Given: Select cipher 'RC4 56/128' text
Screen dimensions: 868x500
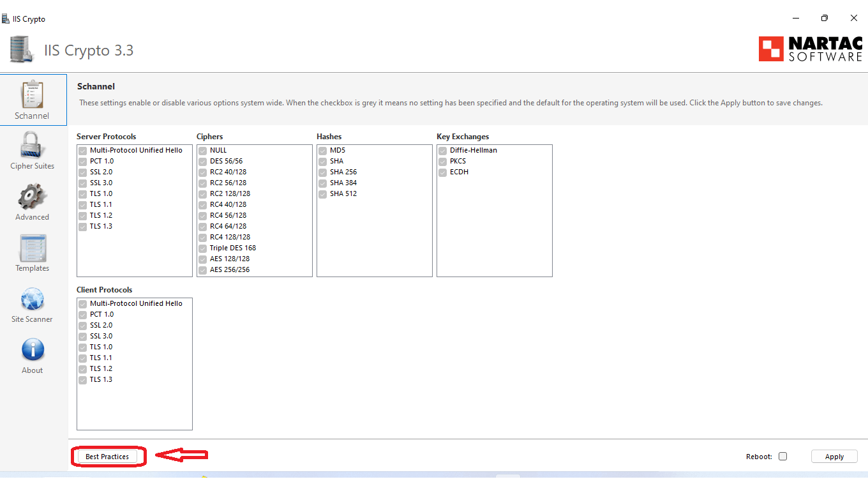Looking at the screenshot, I should pyautogui.click(x=228, y=216).
